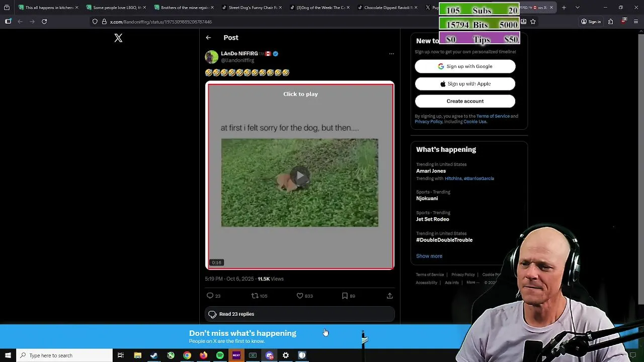Open the browser hamburger menu
This screenshot has width=644, height=362.
[x=636, y=22]
